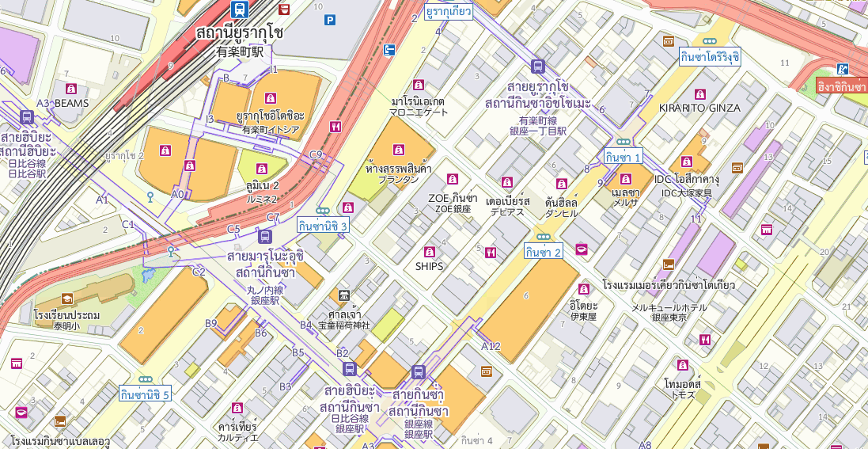This screenshot has height=449, width=868.
Task: Click the โรงเรียนประถม school label
Action: 66,315
